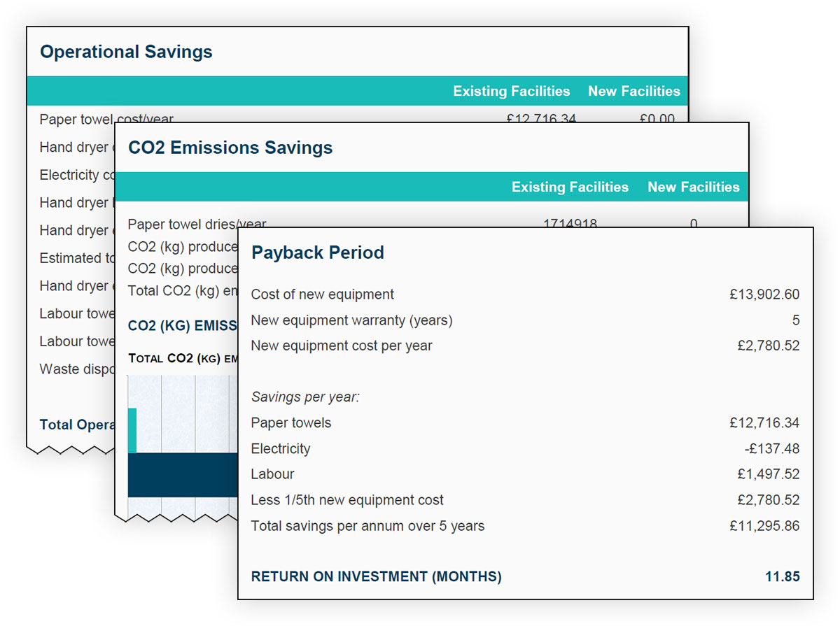Click the £1,497.52 labour value
This screenshot has height=626, width=840.
(x=769, y=474)
